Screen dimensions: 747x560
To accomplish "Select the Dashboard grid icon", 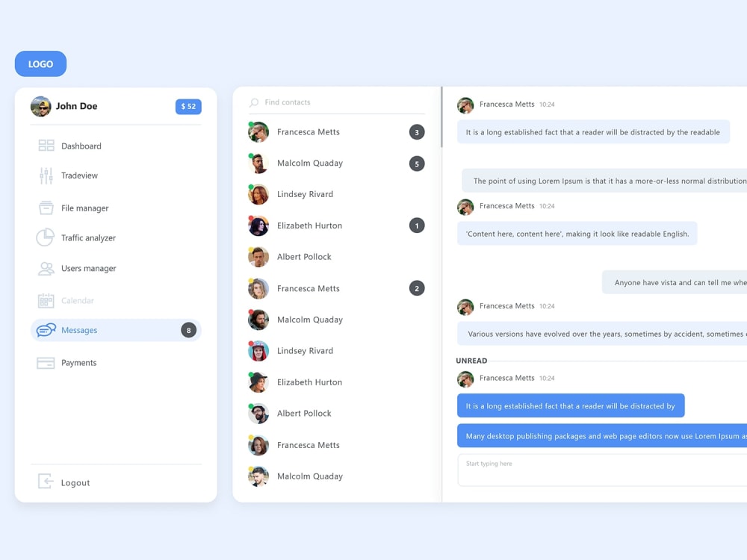I will (46, 146).
